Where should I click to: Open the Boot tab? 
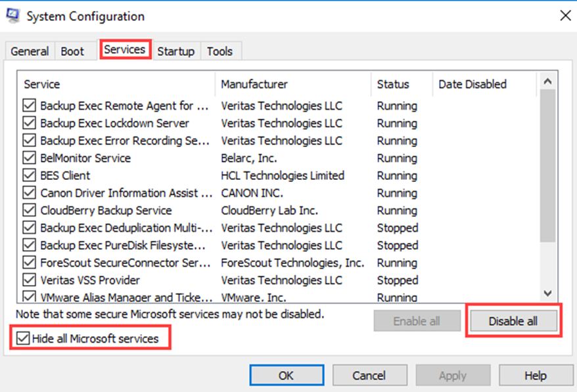[72, 51]
